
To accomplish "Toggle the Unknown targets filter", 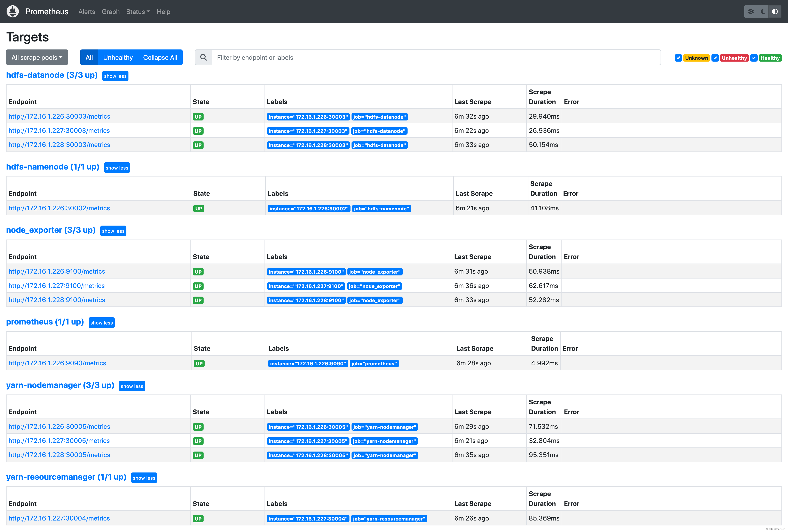I will click(x=678, y=58).
